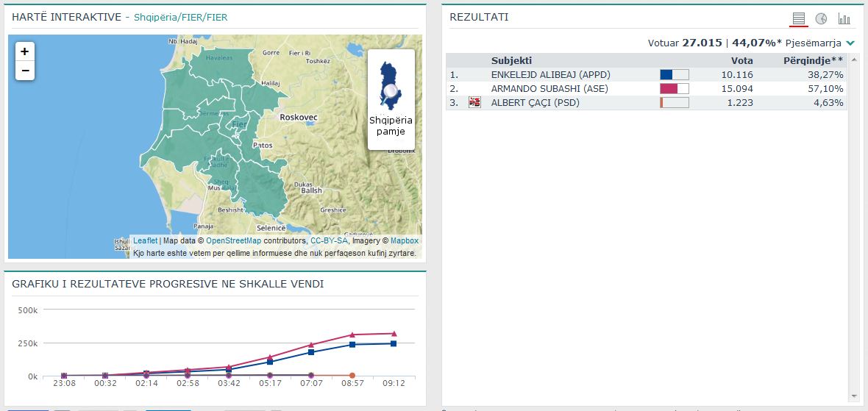Open the CC-BY-SA license link

click(x=329, y=240)
